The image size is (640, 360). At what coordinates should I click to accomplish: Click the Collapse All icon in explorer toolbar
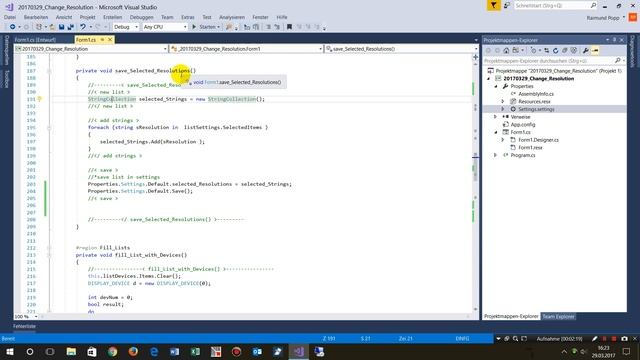(564, 51)
